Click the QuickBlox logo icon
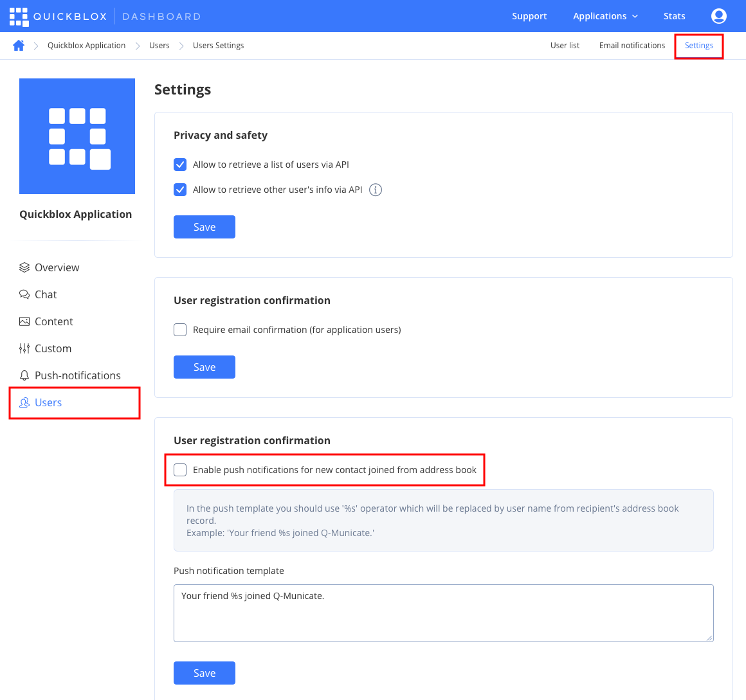Image resolution: width=746 pixels, height=700 pixels. [x=17, y=15]
